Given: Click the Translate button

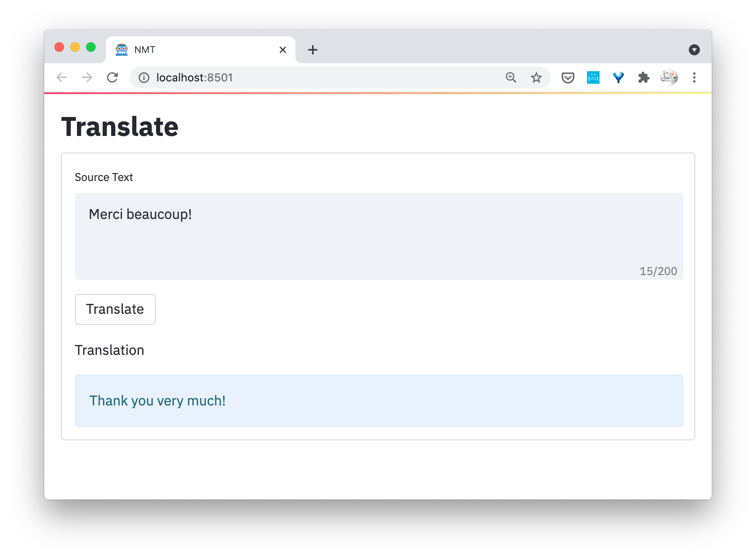Looking at the screenshot, I should point(115,309).
